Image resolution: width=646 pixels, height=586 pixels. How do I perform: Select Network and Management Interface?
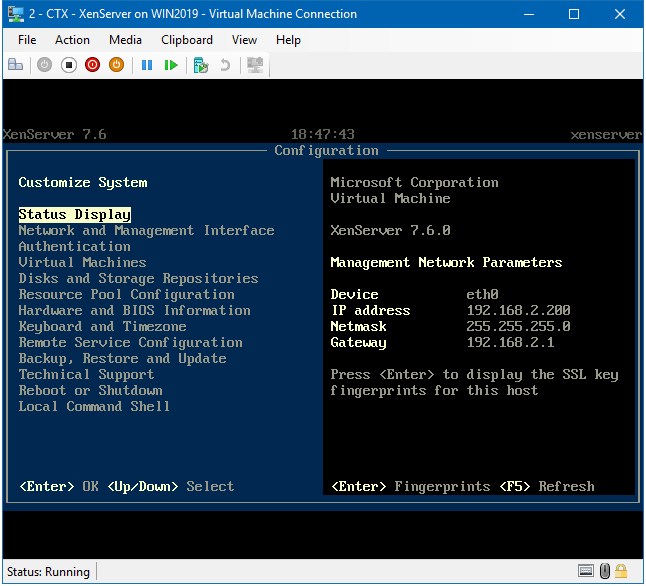click(146, 231)
